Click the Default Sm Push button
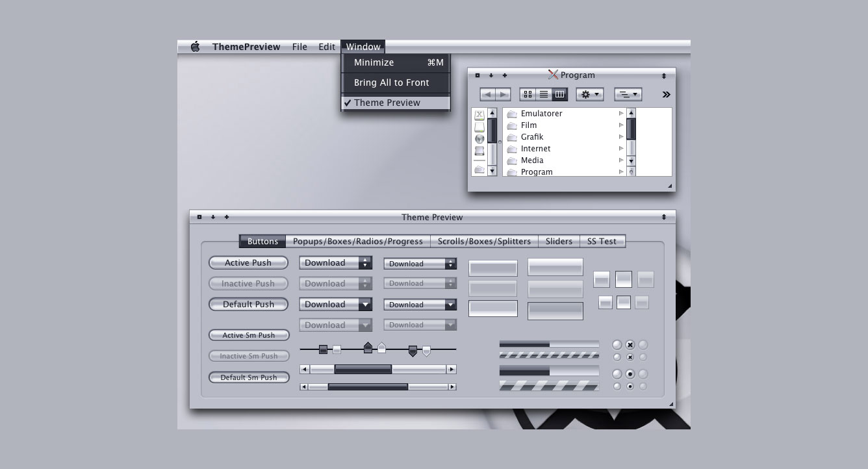Screen dimensions: 868x469 click(248, 377)
